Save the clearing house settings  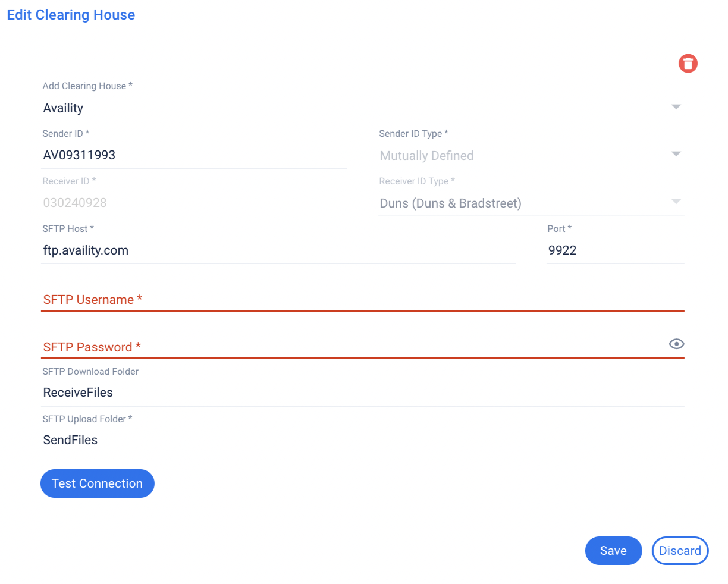point(613,551)
